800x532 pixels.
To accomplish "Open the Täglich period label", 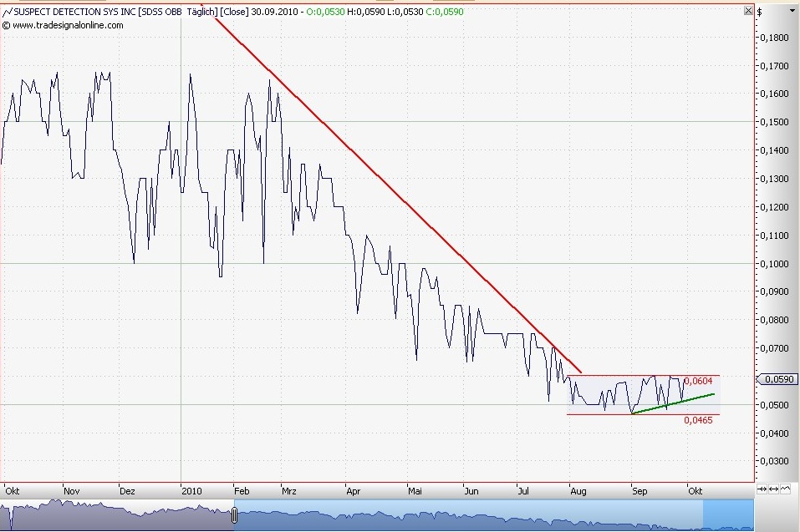I will [201, 13].
